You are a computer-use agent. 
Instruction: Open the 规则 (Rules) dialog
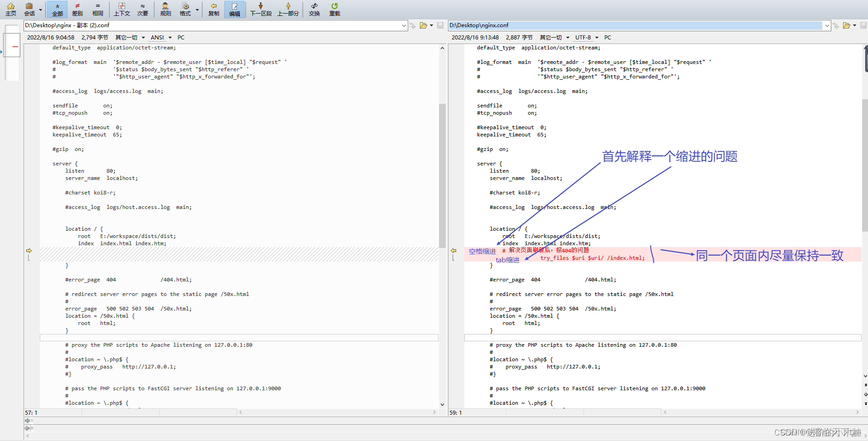pyautogui.click(x=166, y=9)
